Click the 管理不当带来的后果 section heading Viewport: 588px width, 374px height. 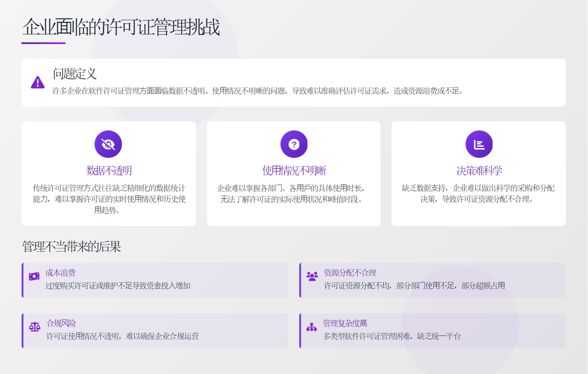click(71, 247)
